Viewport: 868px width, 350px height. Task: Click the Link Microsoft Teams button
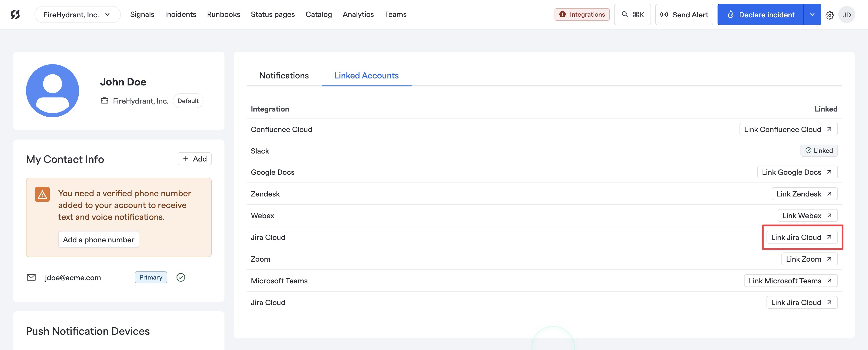pos(791,280)
